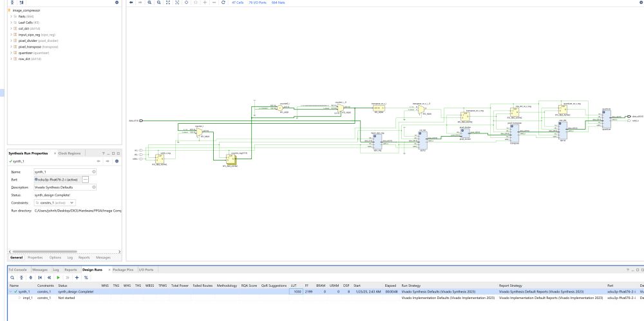Open the Messages sub-tab in Run Properties
Viewport: 644px width, 321px height.
pyautogui.click(x=103, y=258)
